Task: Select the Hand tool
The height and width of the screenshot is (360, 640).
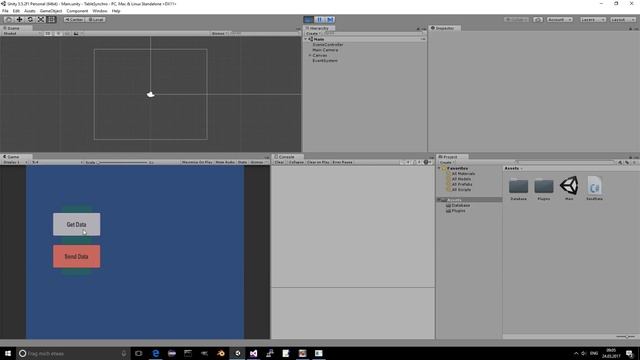Action: [x=8, y=20]
